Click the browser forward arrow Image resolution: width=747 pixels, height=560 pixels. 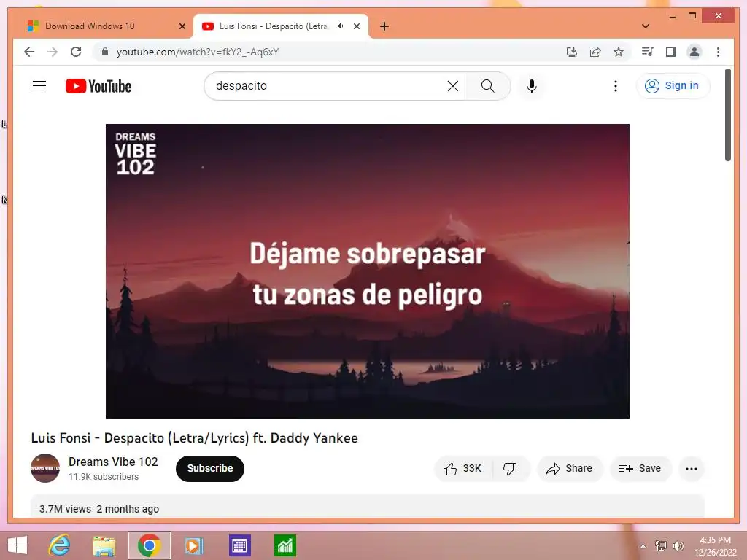[53, 52]
